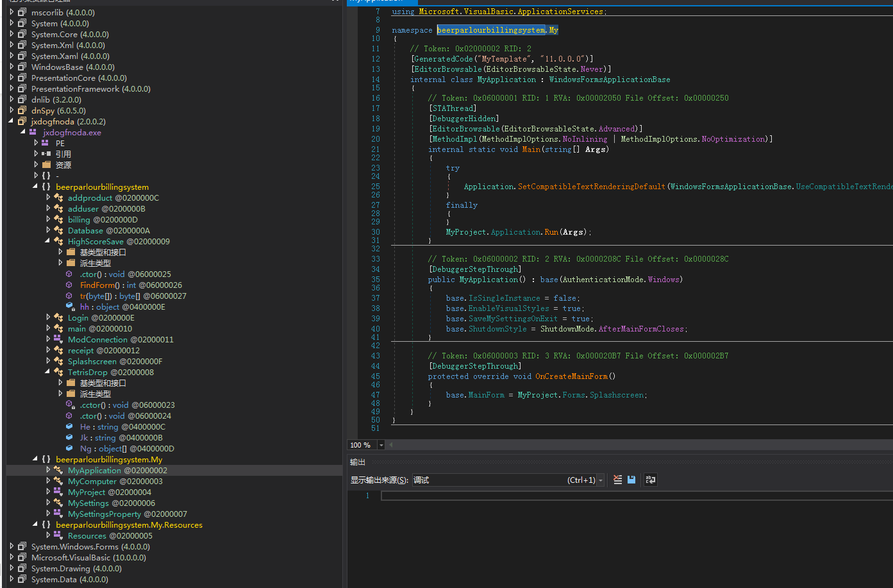
Task: Click the assembly icon beside System.Data
Action: [x=22, y=579]
